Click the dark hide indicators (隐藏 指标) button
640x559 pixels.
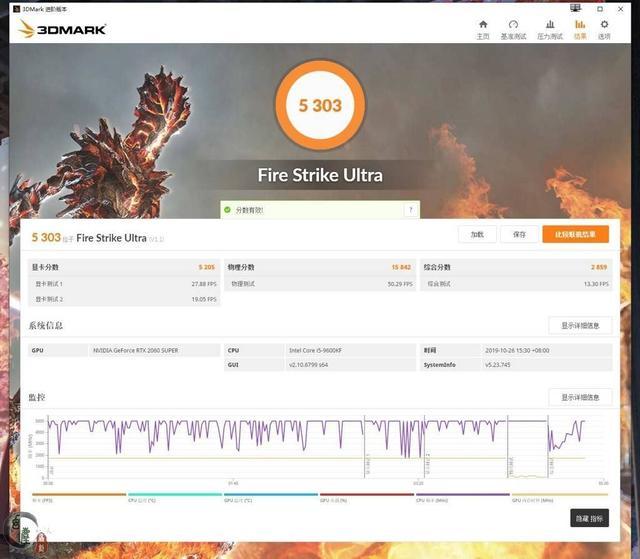pyautogui.click(x=589, y=518)
